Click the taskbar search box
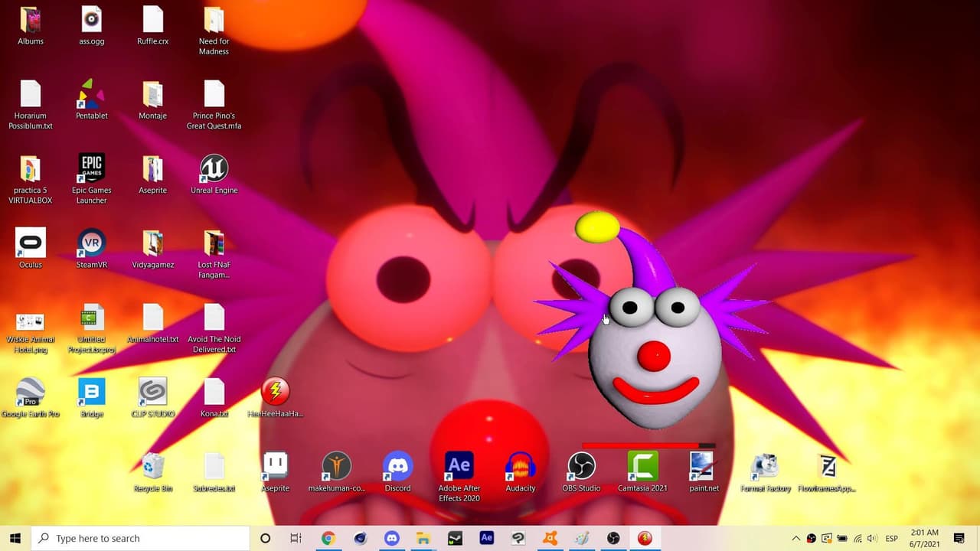 click(141, 538)
